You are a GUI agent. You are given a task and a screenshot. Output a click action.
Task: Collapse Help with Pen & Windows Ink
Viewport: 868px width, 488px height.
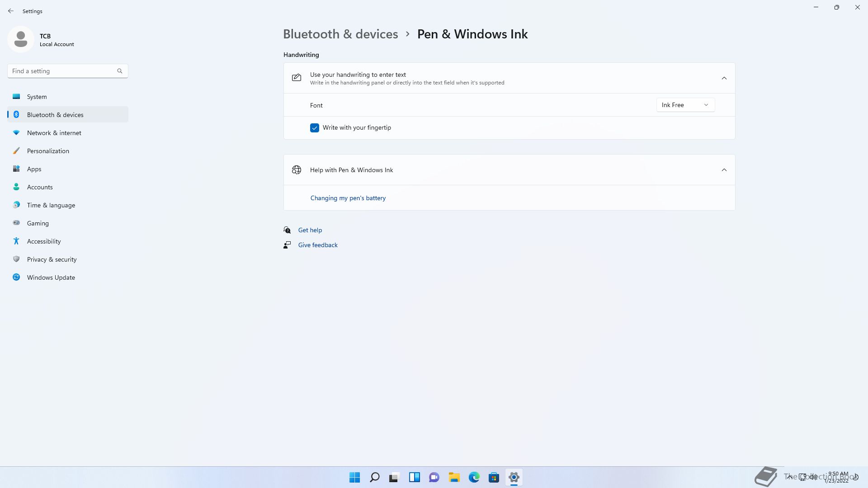tap(724, 170)
